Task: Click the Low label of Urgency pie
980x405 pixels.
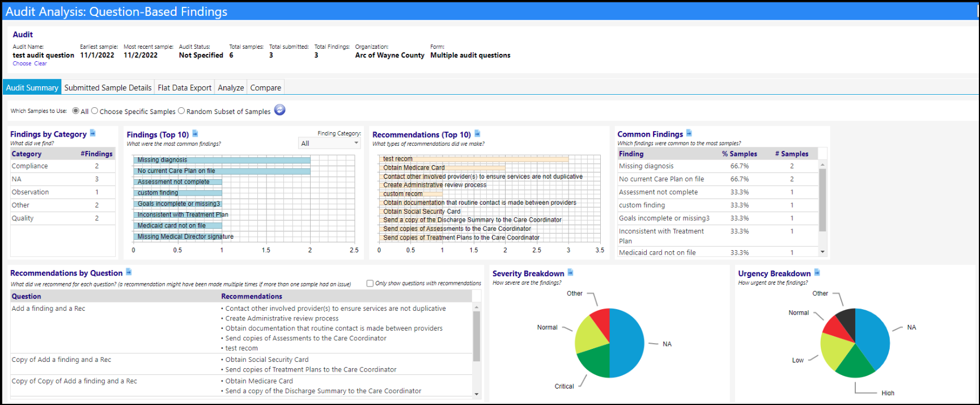Action: 797,360
